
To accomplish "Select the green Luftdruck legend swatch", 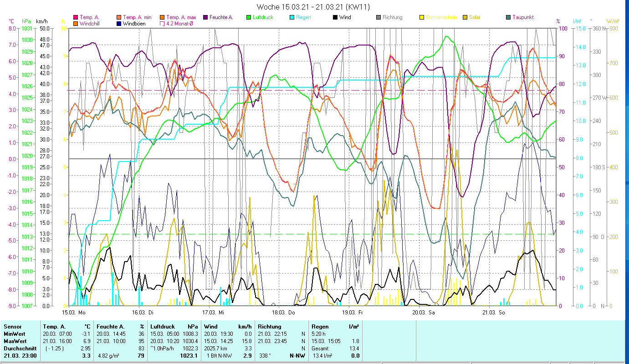I will [x=249, y=17].
